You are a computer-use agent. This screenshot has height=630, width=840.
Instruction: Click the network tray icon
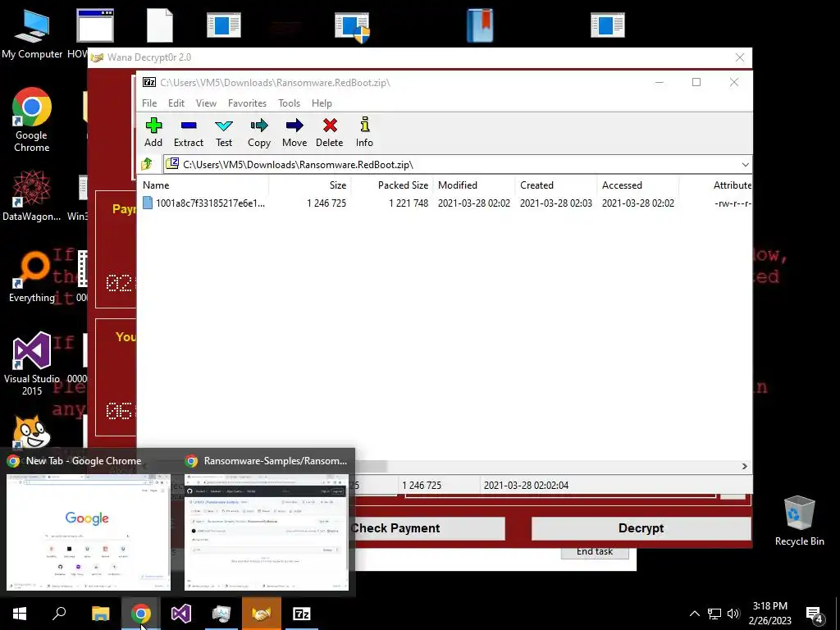[714, 614]
